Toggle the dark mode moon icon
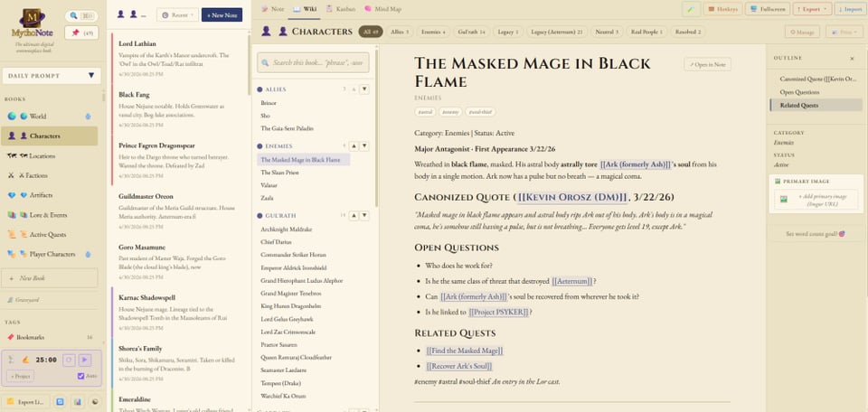Image resolution: width=868 pixels, height=412 pixels. pyautogui.click(x=95, y=401)
